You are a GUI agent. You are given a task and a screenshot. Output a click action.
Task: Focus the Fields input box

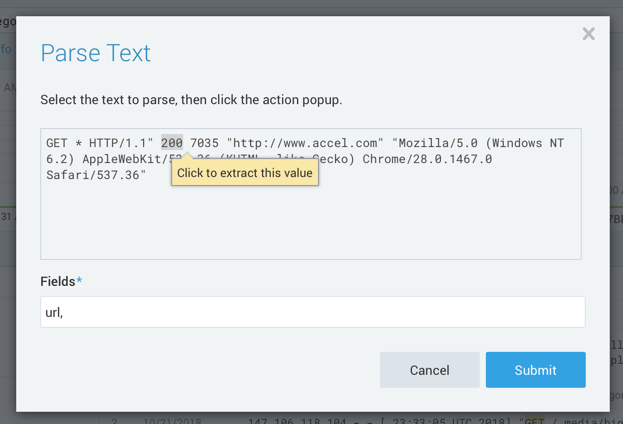[x=312, y=312]
